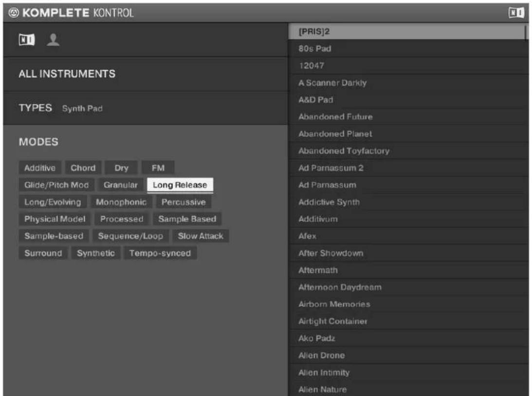Enable the Long/Evolving tag
532x396 pixels.
coord(53,202)
